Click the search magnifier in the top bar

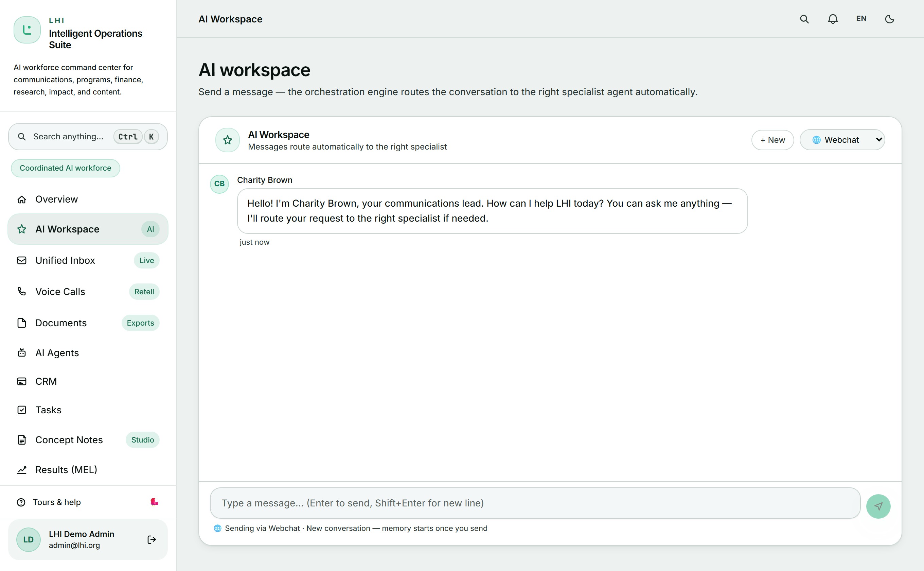pos(804,19)
